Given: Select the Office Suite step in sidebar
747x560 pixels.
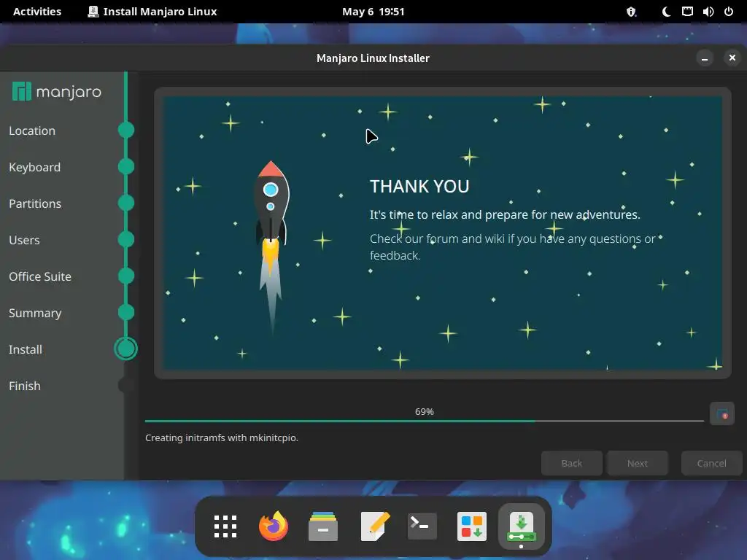Looking at the screenshot, I should click(x=40, y=276).
